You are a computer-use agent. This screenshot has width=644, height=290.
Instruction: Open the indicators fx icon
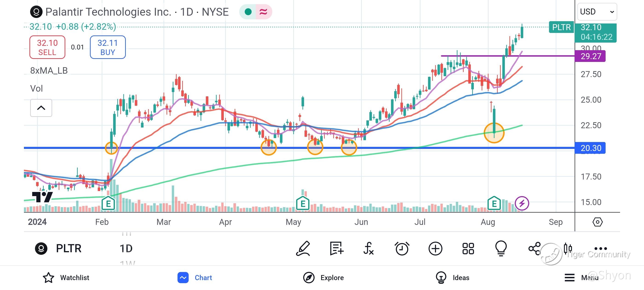pos(368,249)
